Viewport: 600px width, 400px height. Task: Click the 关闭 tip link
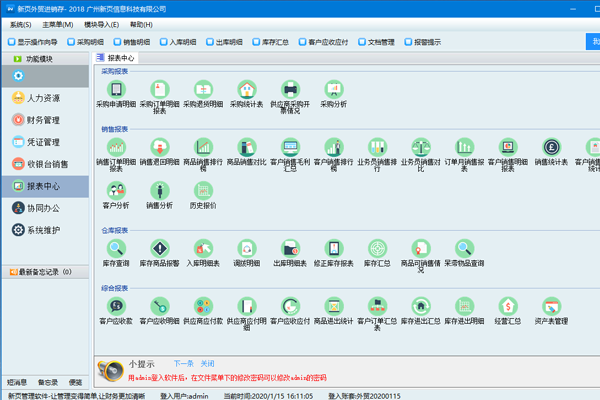coord(207,363)
